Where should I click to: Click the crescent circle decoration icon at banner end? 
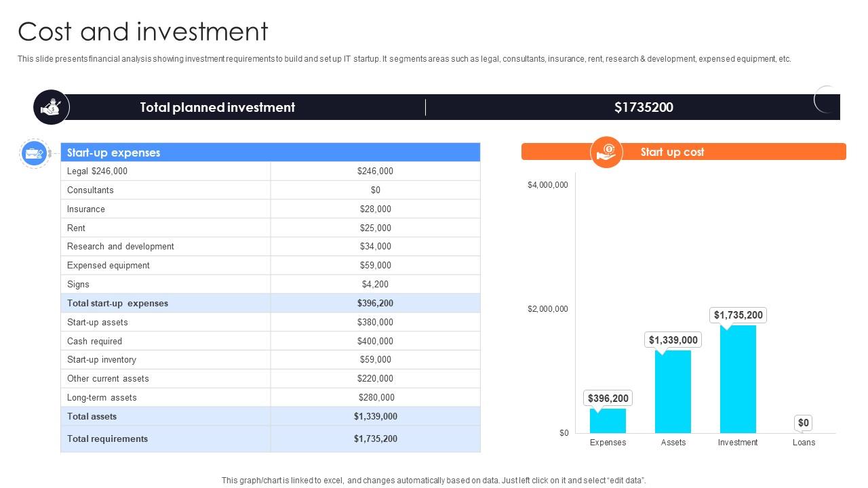tap(827, 100)
